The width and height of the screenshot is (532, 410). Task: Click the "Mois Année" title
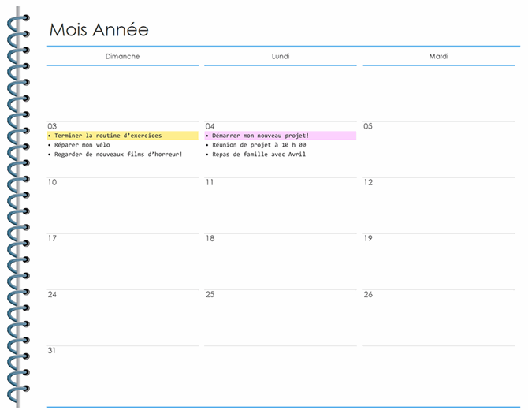[99, 30]
